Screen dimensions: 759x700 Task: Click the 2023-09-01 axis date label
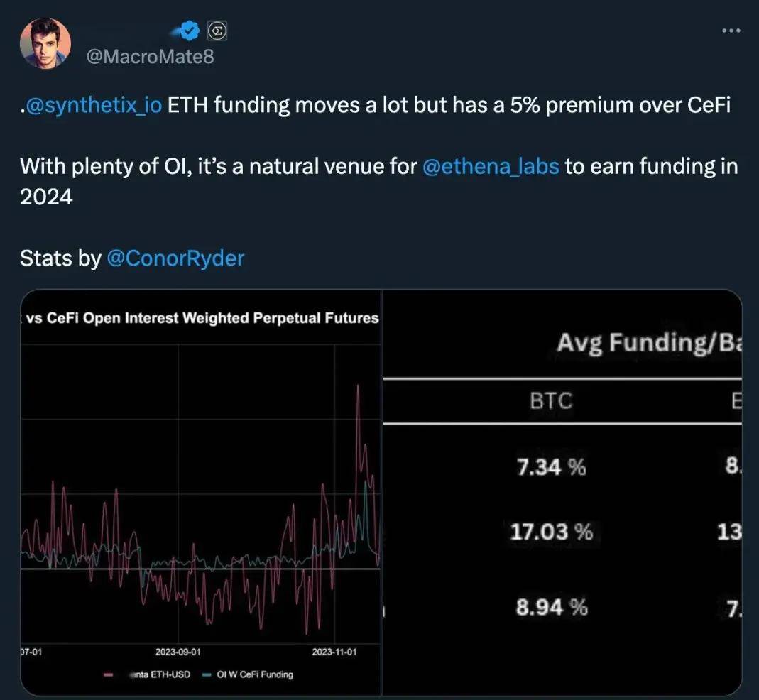pyautogui.click(x=178, y=652)
